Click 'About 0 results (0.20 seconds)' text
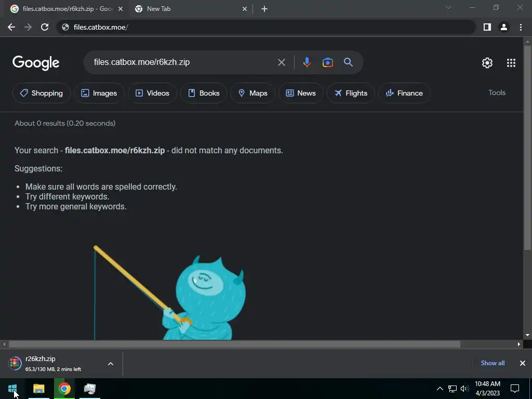The height and width of the screenshot is (399, 532). coord(65,123)
